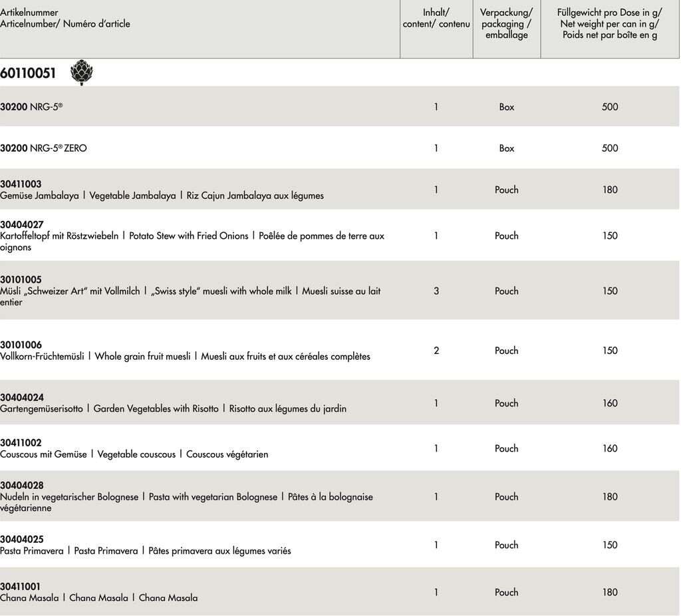Click the 160 weight value for Couscous
This screenshot has height=616, width=681.
pos(610,448)
